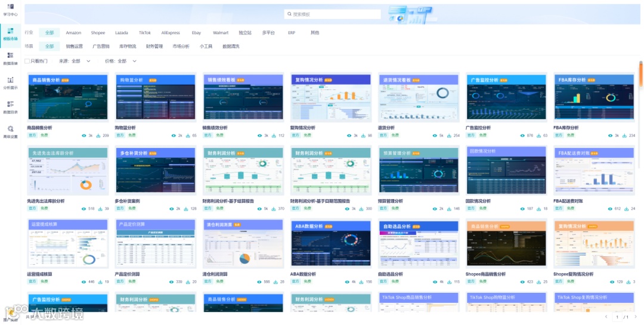This screenshot has height=325, width=644.
Task: Click the download icon under FBA配送费对账
Action: (627, 209)
